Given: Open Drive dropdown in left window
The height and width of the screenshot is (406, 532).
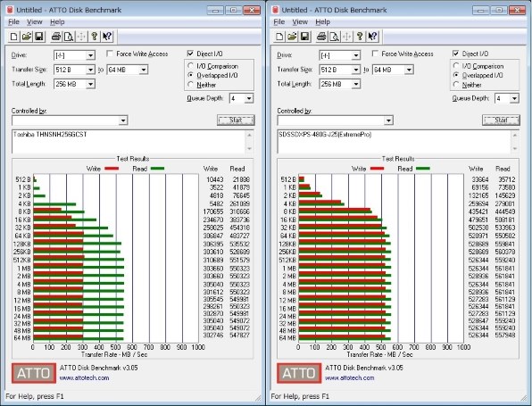Looking at the screenshot, I should (x=90, y=55).
